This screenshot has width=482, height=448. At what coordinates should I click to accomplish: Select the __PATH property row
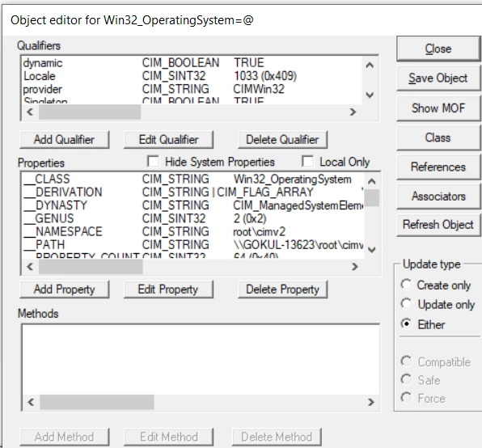pos(193,245)
